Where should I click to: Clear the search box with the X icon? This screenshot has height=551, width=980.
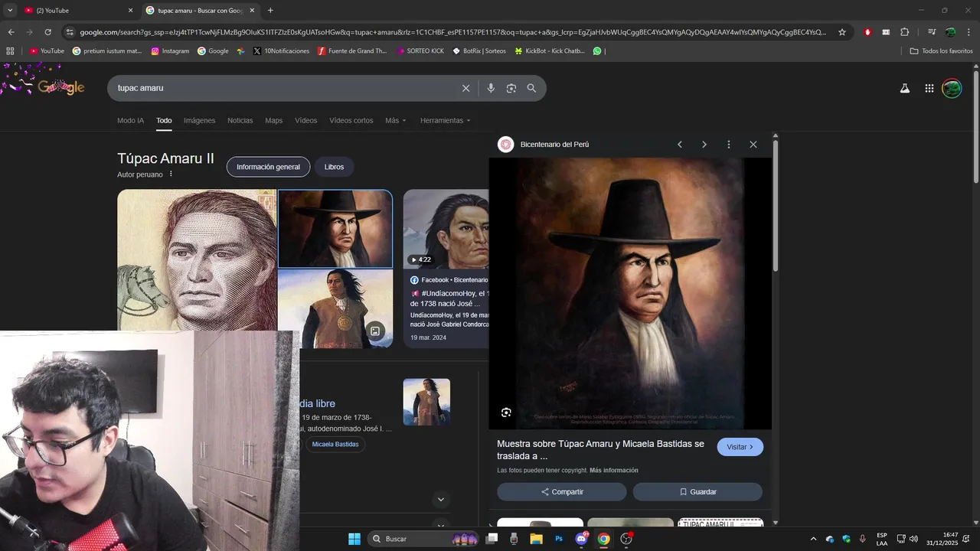(465, 88)
